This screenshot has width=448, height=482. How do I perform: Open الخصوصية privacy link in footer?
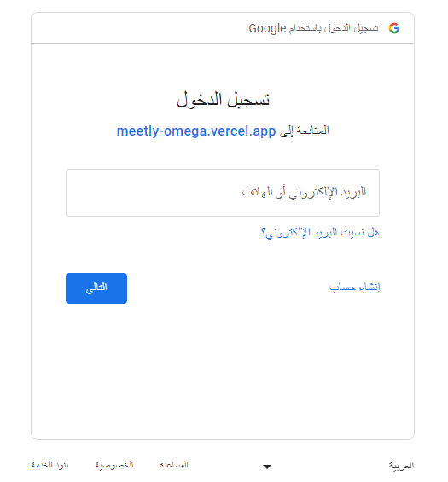tap(114, 465)
